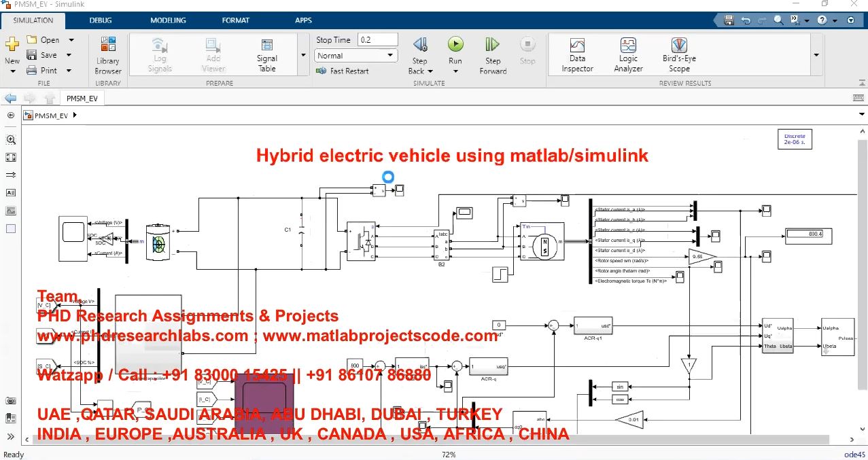
Task: Open the Help dropdown arrow
Action: pyautogui.click(x=833, y=20)
